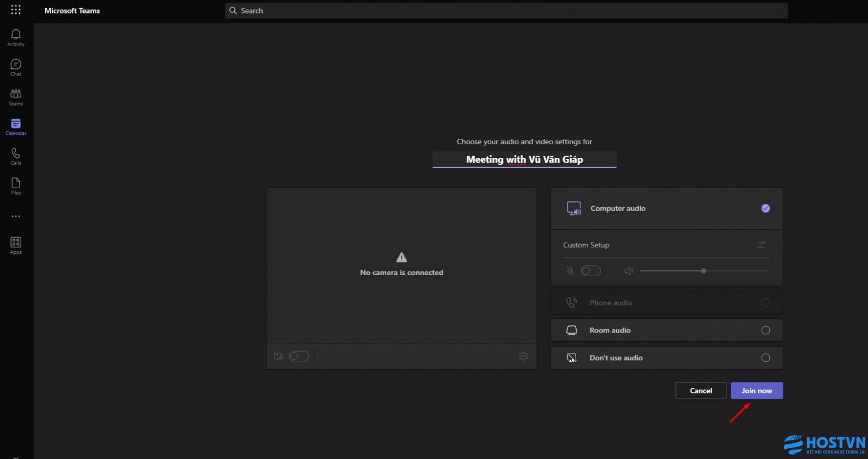Open the Teams section
Viewport: 868px width, 459px height.
[x=16, y=98]
